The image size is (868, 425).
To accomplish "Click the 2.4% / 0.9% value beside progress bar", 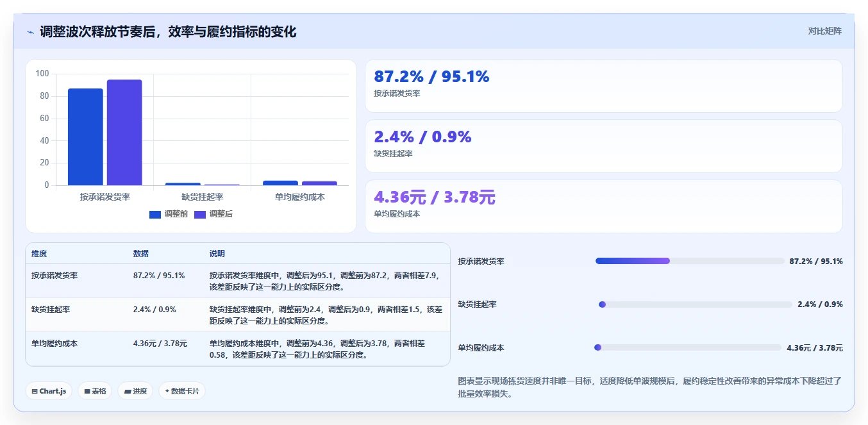I will point(820,304).
